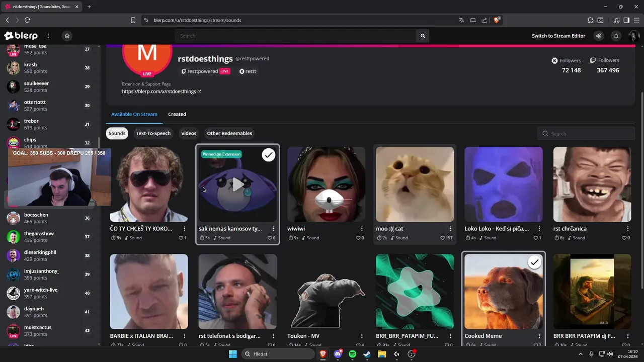Open options menu for Loko Loko sound
The image size is (644, 362).
(x=539, y=229)
